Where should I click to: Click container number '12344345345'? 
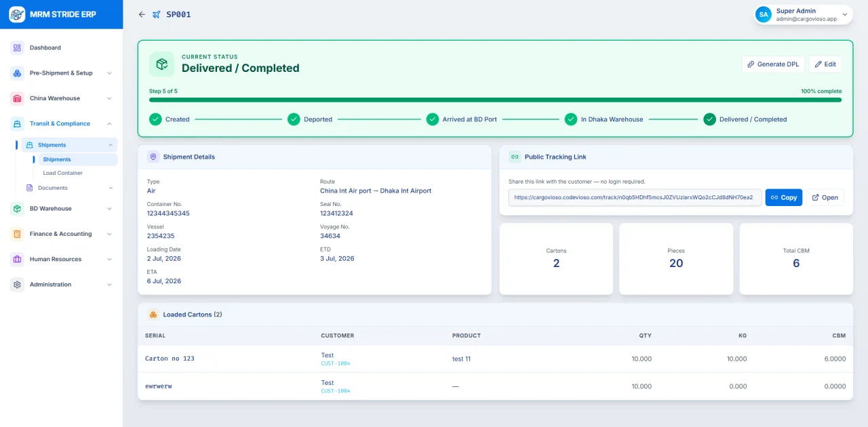(168, 213)
